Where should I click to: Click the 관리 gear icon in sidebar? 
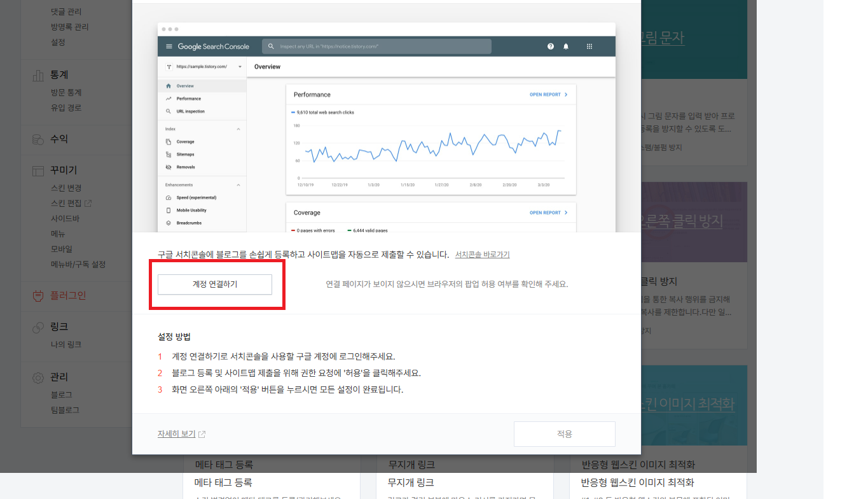(38, 377)
